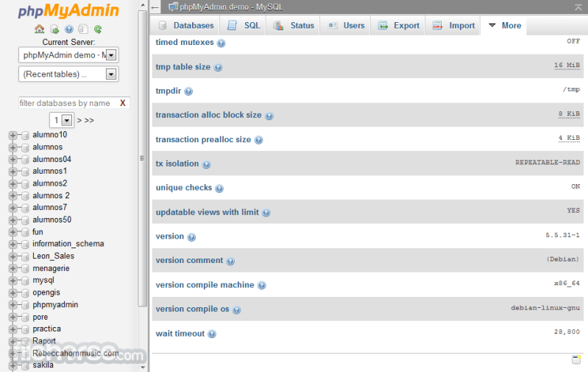Click help icon next to wait timeout
588x372 pixels.
pyautogui.click(x=212, y=334)
